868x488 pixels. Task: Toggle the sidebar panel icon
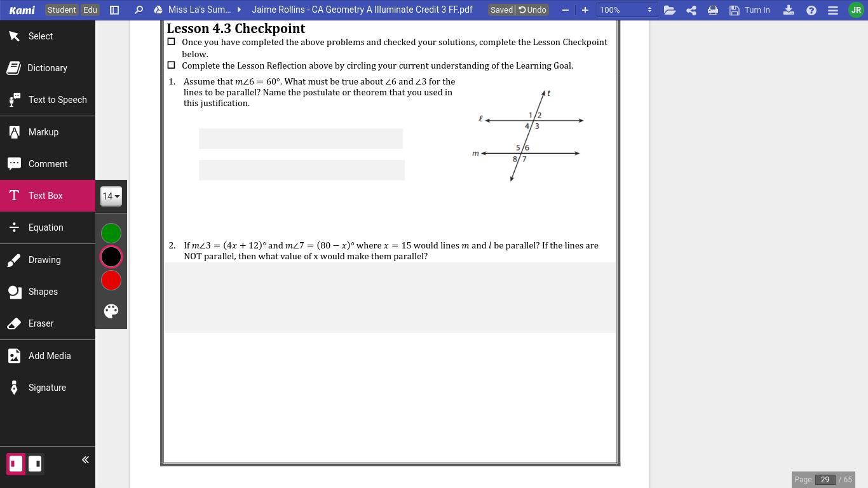(114, 10)
